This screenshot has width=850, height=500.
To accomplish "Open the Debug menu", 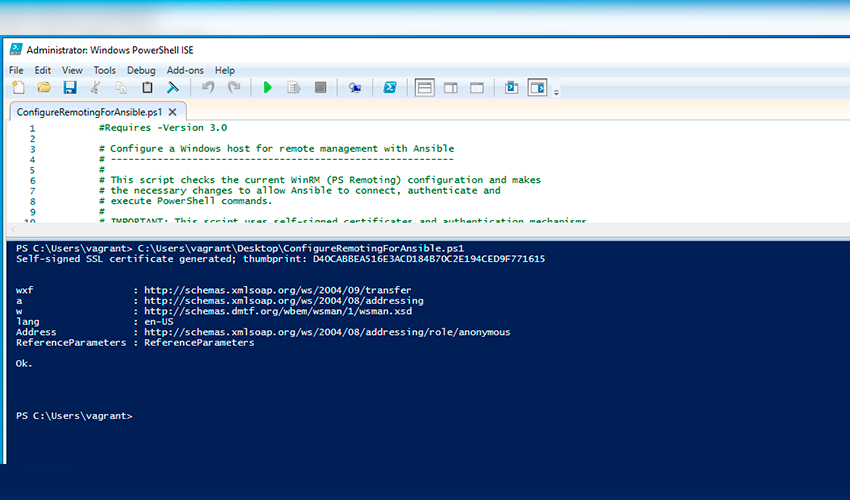I will [141, 70].
